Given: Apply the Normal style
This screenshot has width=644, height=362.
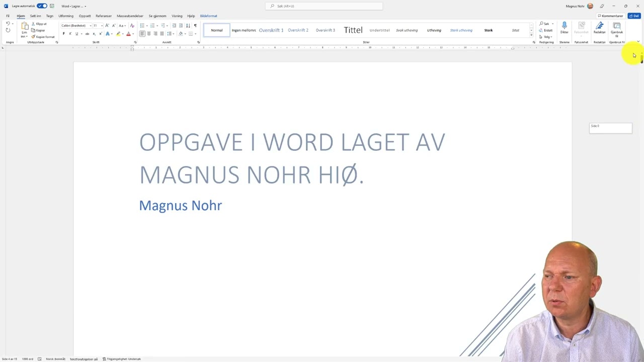Looking at the screenshot, I should point(217,30).
